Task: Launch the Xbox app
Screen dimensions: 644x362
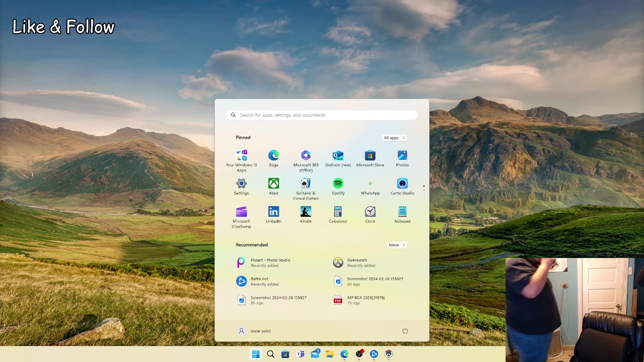Action: pos(274,187)
